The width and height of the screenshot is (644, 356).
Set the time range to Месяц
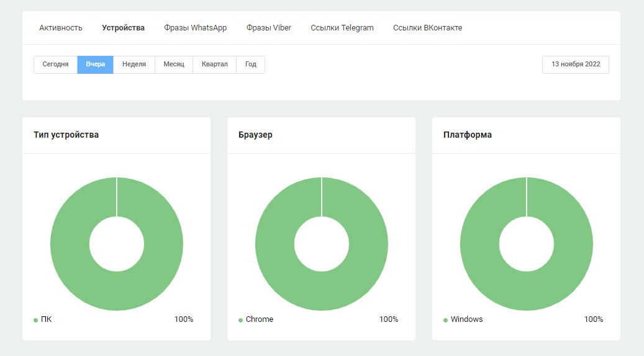click(x=174, y=65)
